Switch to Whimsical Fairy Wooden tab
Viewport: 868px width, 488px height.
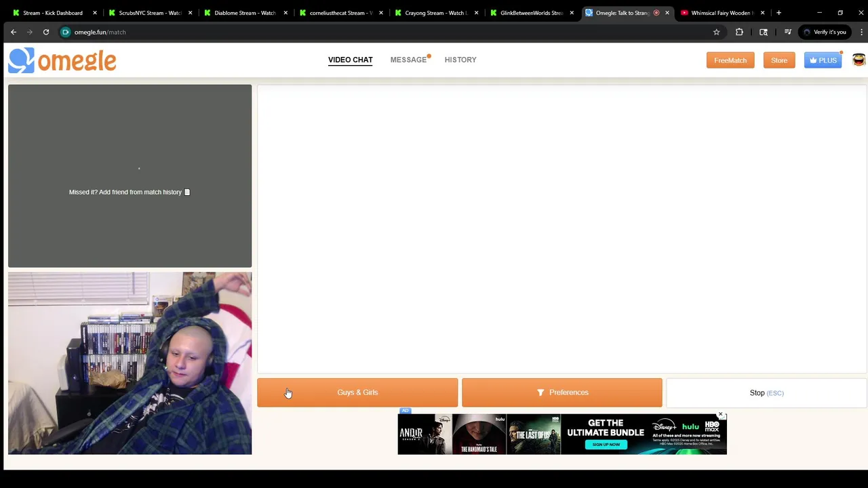click(723, 13)
